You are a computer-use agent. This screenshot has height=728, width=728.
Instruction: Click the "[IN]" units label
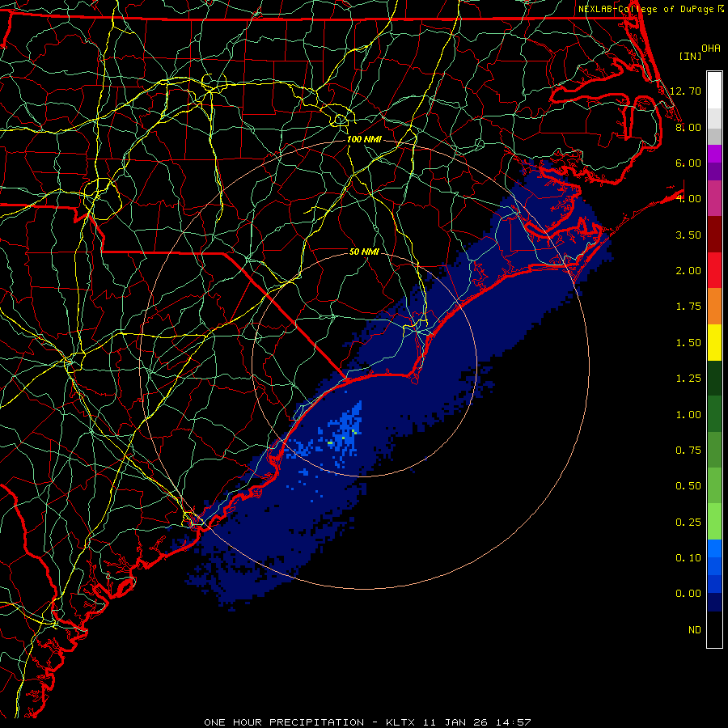(690, 56)
